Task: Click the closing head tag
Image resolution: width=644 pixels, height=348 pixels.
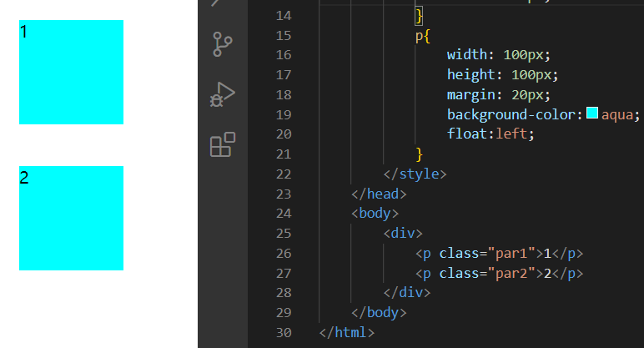Action: (380, 194)
